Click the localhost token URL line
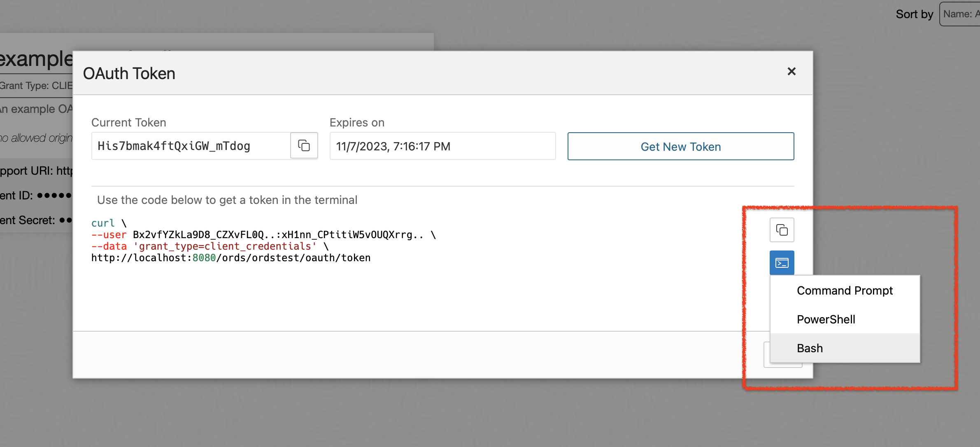980x447 pixels. tap(230, 258)
